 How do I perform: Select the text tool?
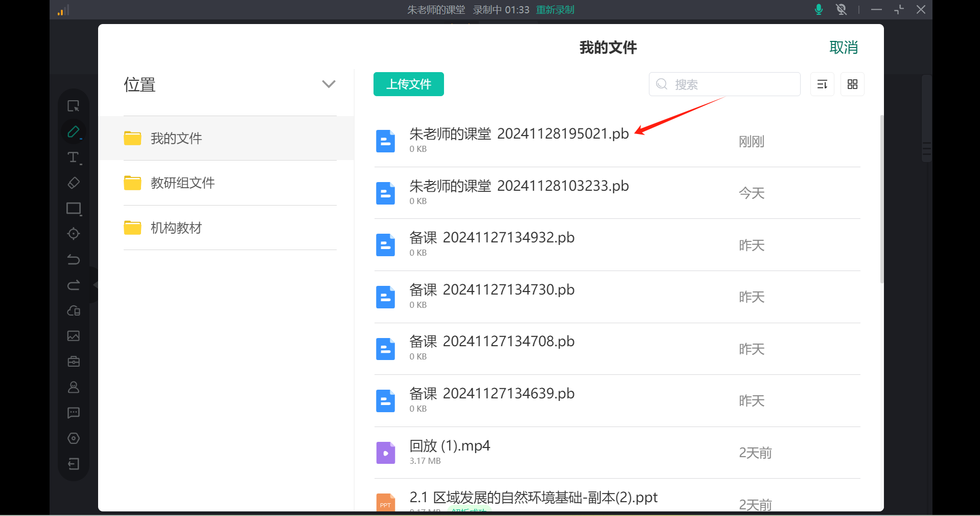click(x=74, y=157)
